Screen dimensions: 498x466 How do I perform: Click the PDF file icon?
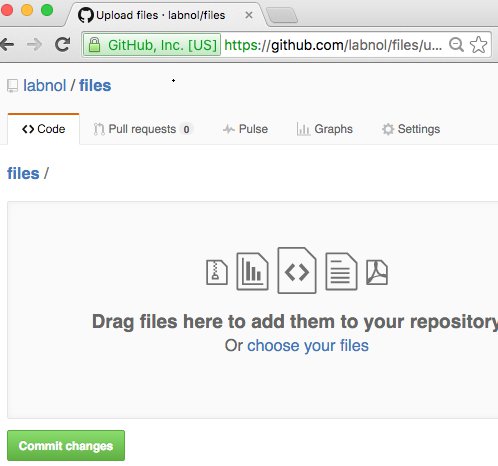[377, 272]
